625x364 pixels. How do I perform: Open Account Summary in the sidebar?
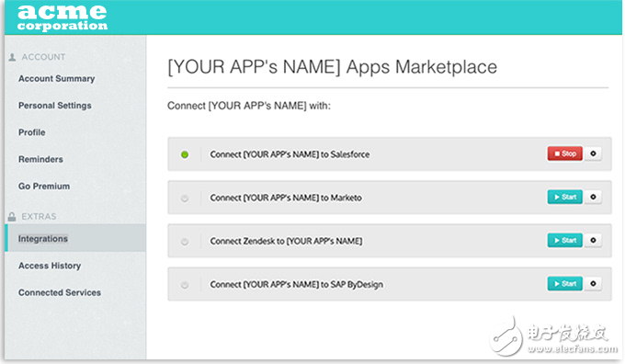[x=57, y=78]
